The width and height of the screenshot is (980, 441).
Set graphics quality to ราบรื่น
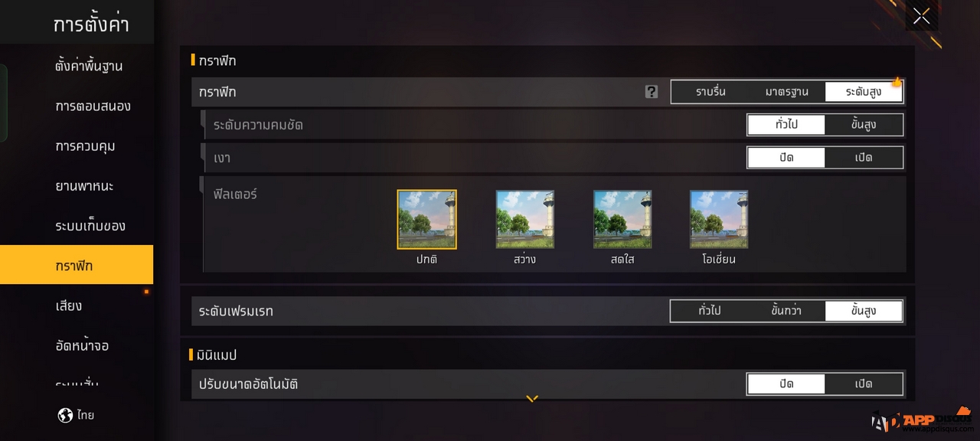710,92
